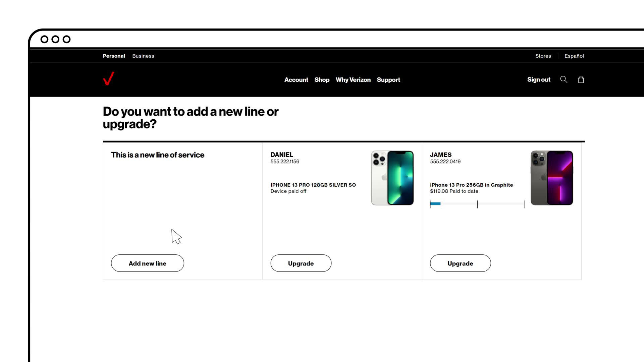
Task: Click Add new line button
Action: [147, 263]
